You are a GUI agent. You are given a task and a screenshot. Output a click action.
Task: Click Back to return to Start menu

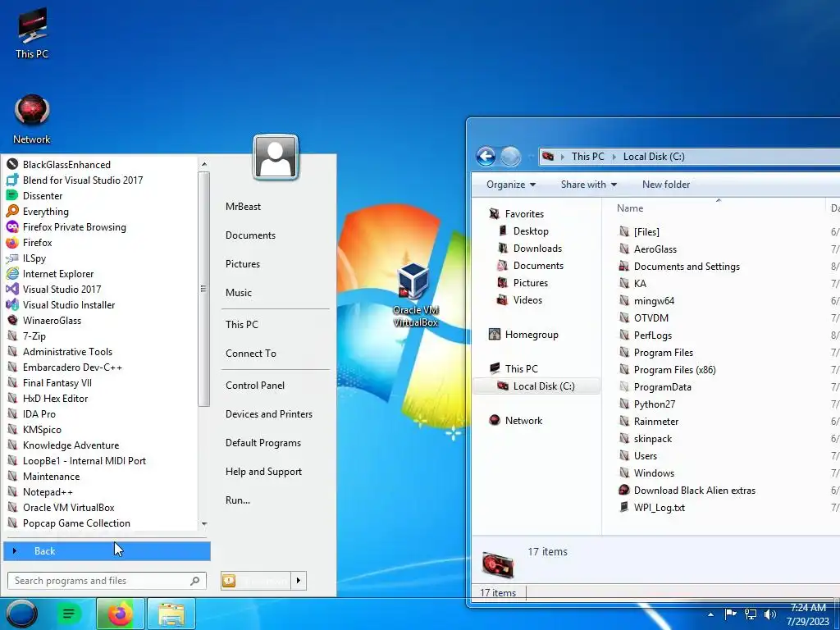(107, 550)
